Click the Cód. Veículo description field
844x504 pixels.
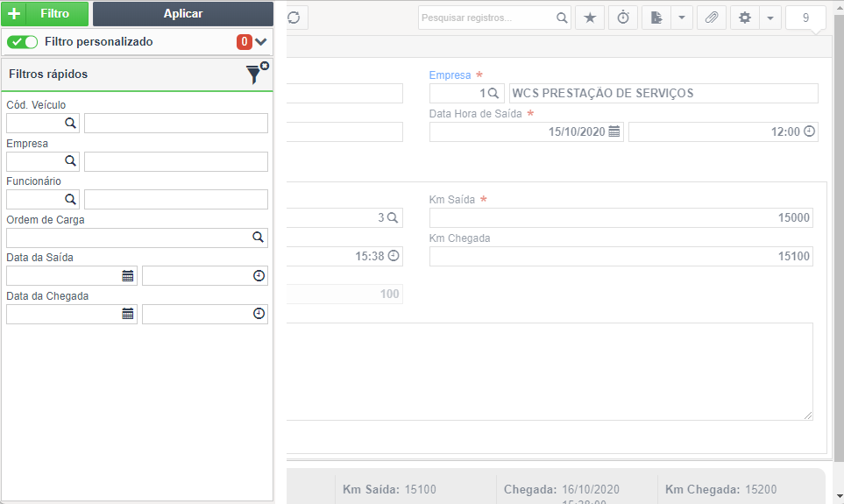176,124
